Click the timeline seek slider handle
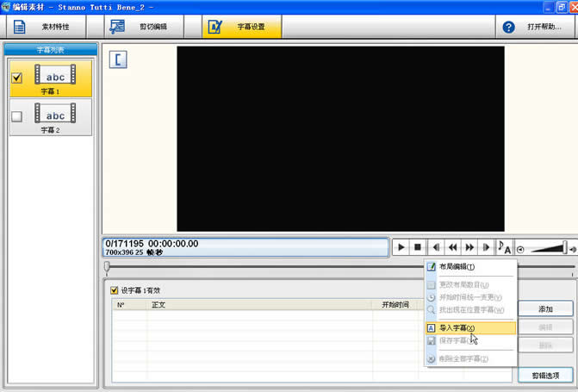Image resolution: width=578 pixels, height=392 pixels. pyautogui.click(x=107, y=266)
